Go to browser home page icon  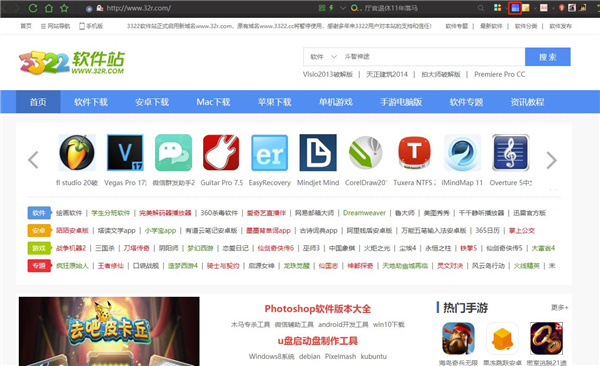pyautogui.click(x=49, y=8)
